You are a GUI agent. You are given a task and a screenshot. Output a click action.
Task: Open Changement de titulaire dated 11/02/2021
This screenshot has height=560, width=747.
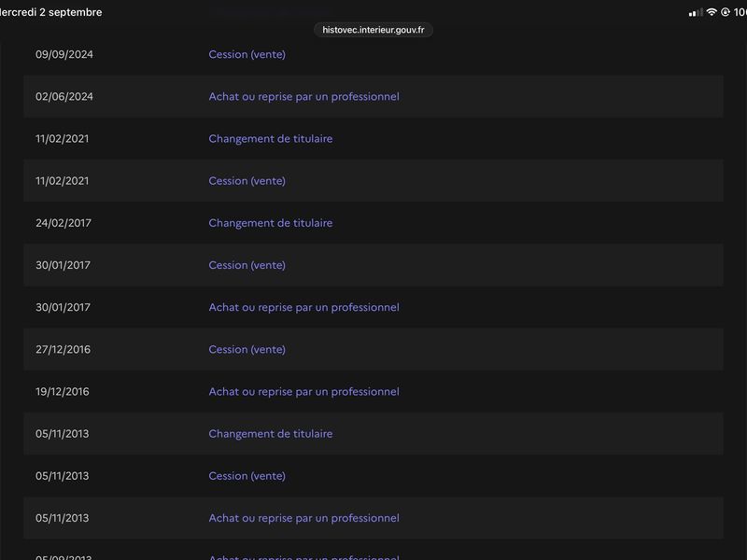pyautogui.click(x=271, y=138)
